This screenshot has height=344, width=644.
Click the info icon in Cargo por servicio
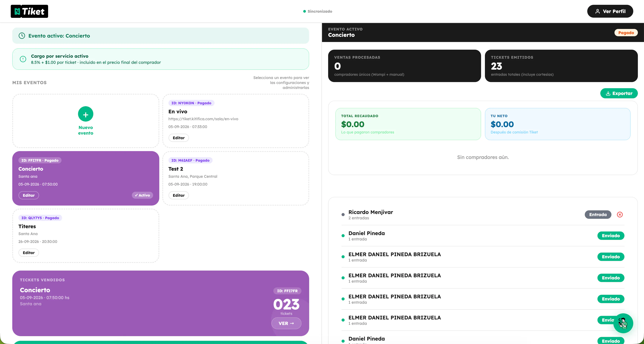(23, 59)
